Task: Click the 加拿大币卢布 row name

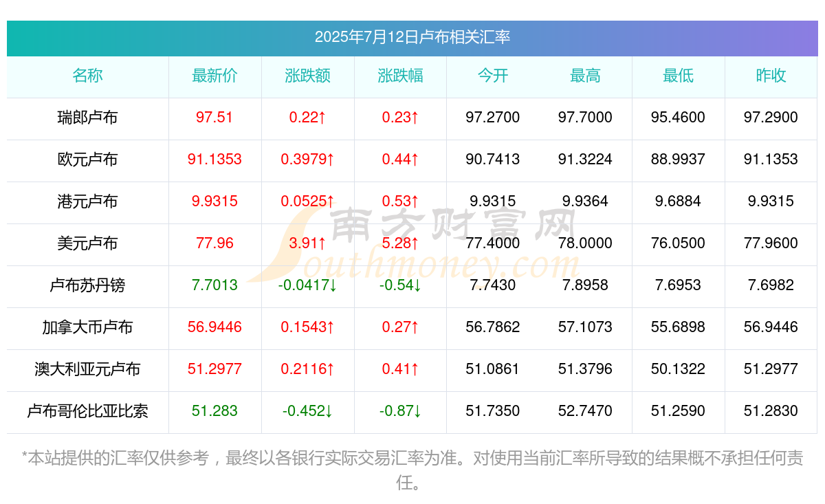Action: (x=87, y=327)
